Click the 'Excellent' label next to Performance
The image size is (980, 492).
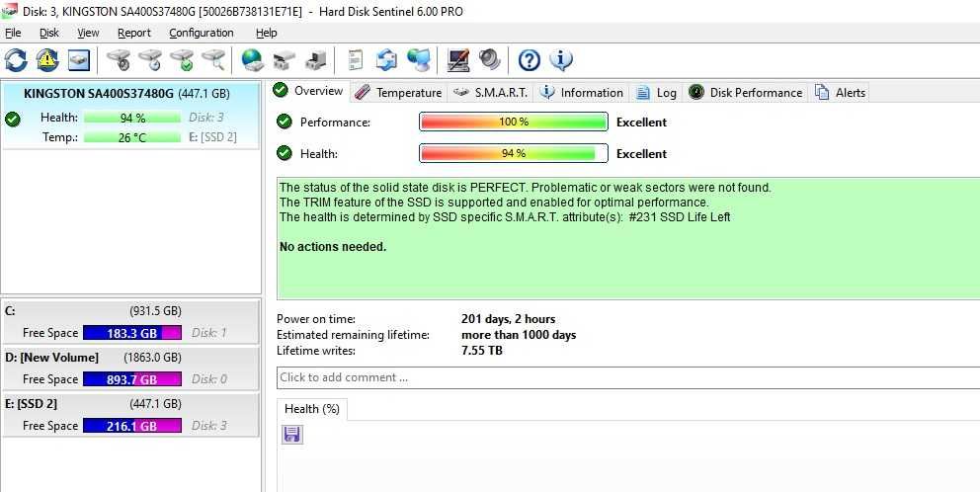pos(641,123)
